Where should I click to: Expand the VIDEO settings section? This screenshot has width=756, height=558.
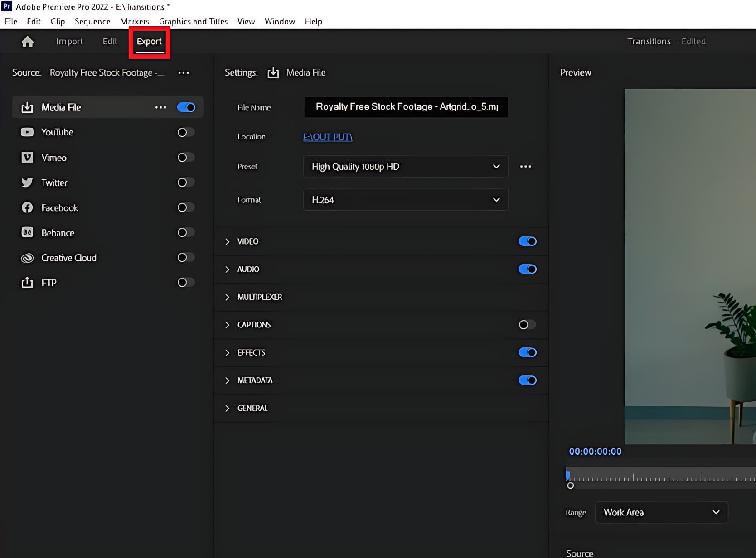tap(228, 242)
